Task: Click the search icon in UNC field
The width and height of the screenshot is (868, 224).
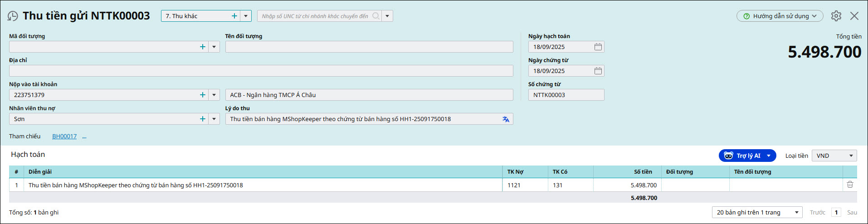Action: point(375,16)
